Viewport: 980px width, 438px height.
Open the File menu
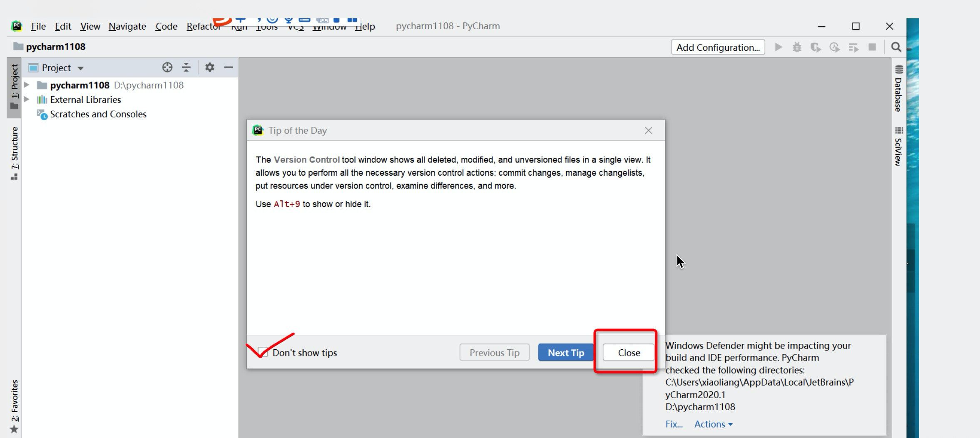coord(38,26)
